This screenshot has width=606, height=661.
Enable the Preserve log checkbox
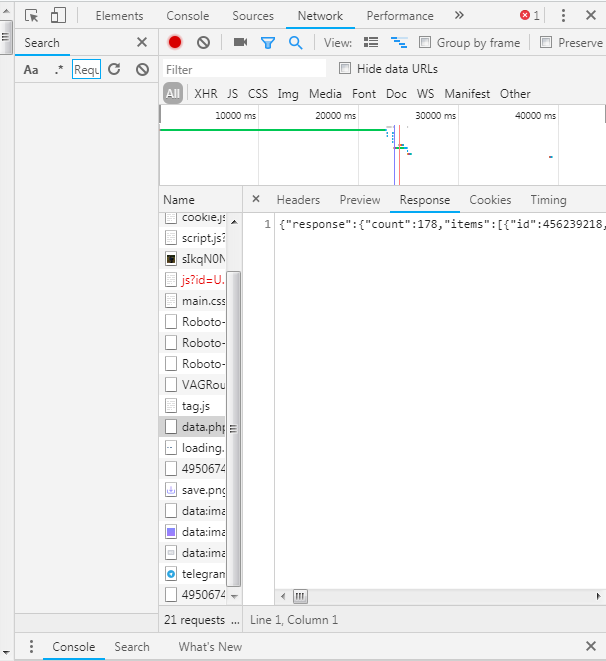546,42
